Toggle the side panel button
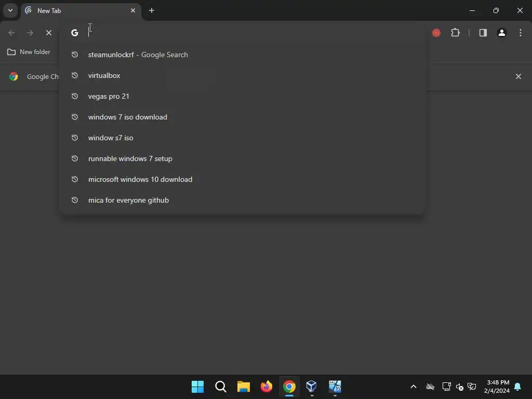The image size is (532, 399). (483, 33)
